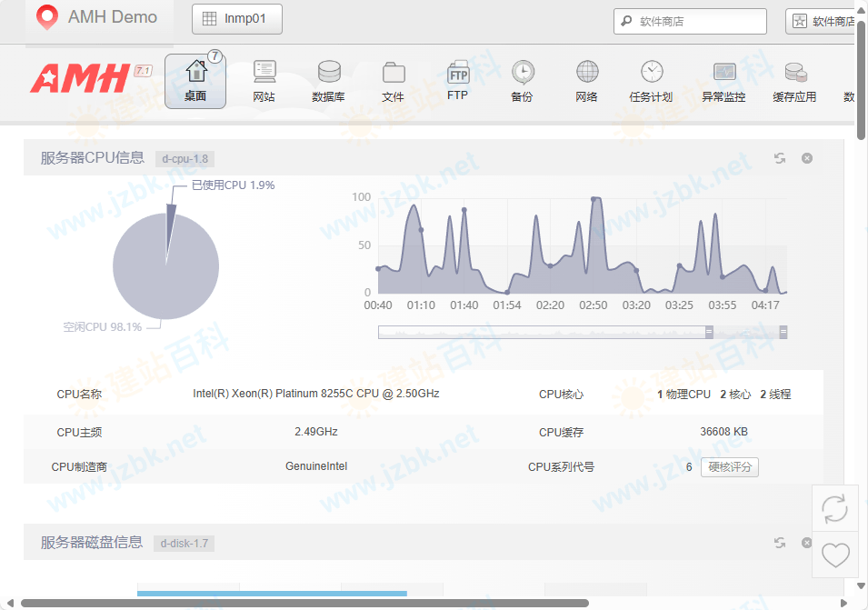Click the floating refresh button at bottom right

[834, 508]
